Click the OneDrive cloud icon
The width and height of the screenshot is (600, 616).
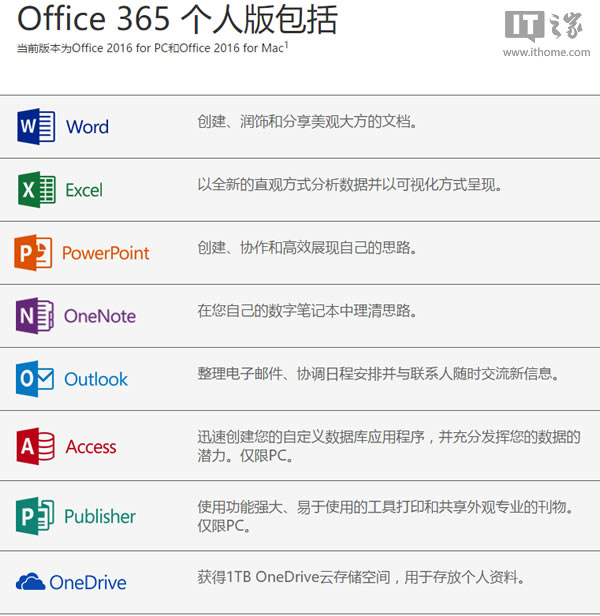click(30, 582)
